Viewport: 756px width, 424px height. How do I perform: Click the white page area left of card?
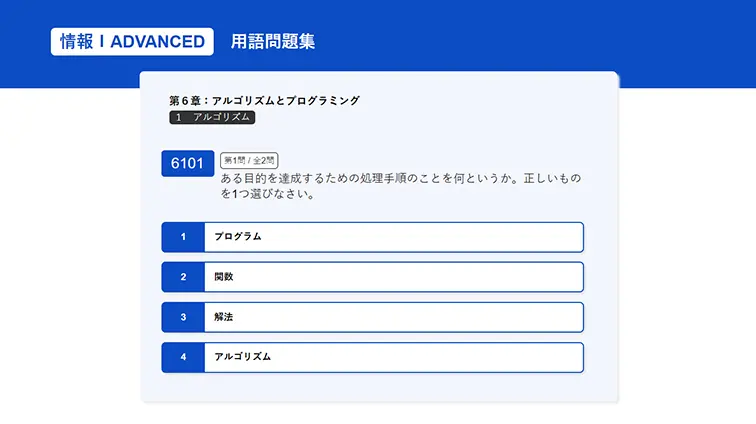point(70,250)
